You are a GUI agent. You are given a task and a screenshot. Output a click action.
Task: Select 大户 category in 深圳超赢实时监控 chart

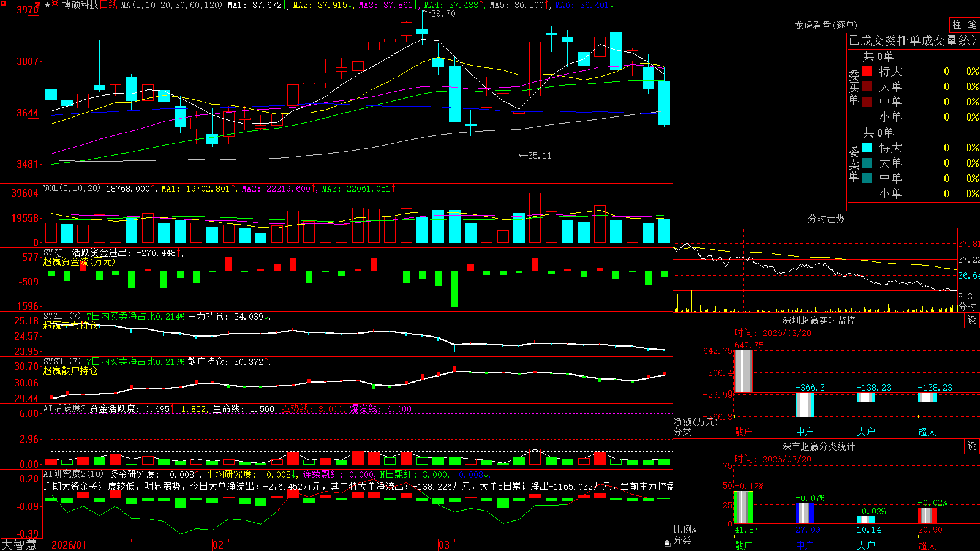coord(866,432)
